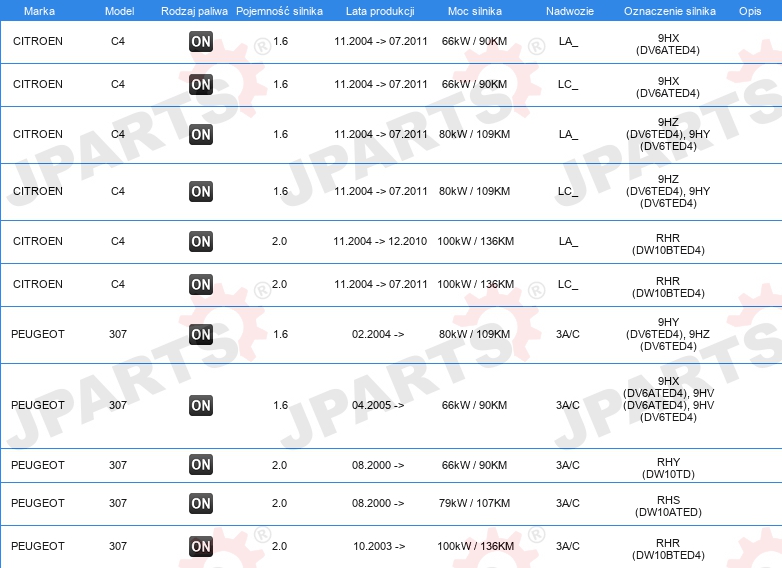Click ON fuel icon in C4 9HX LC_ row
This screenshot has height=568, width=782.
point(201,84)
